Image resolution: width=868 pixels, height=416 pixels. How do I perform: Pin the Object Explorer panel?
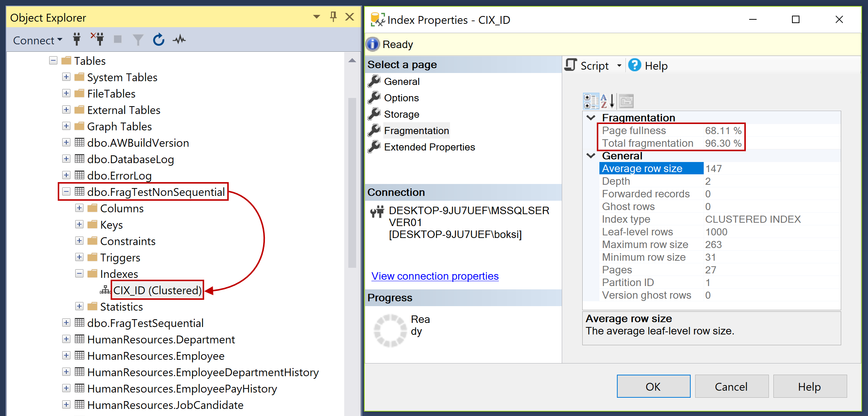click(333, 17)
